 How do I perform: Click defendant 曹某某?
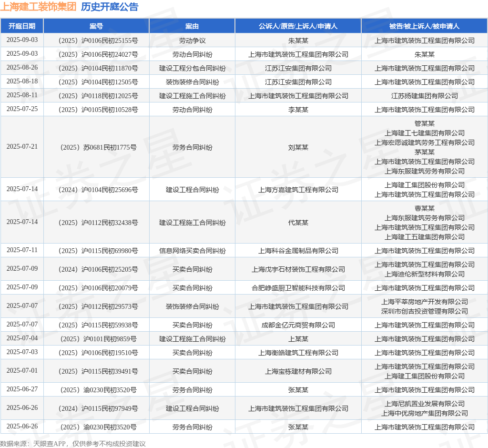click(x=425, y=208)
